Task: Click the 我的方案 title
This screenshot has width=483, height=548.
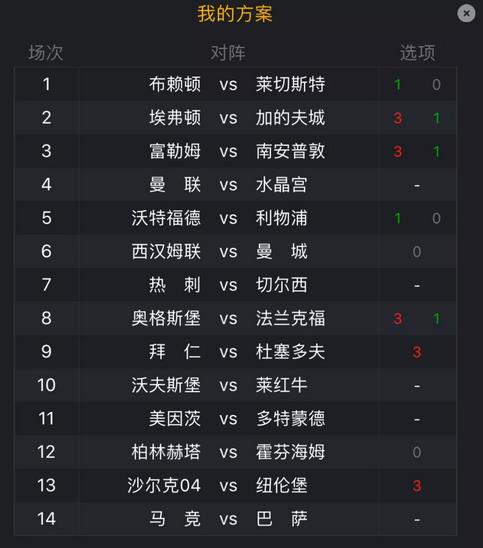Action: (235, 14)
